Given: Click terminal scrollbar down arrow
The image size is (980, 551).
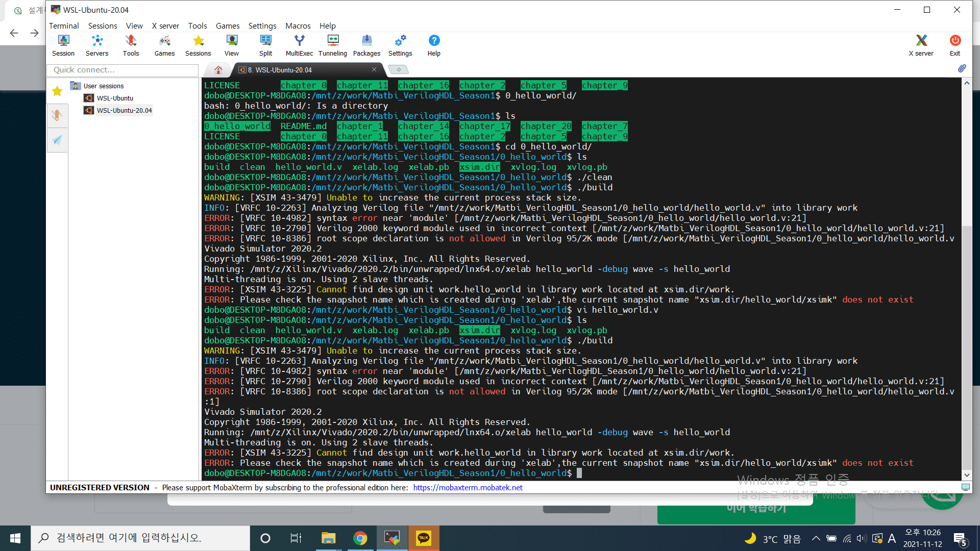Looking at the screenshot, I should pos(967,474).
